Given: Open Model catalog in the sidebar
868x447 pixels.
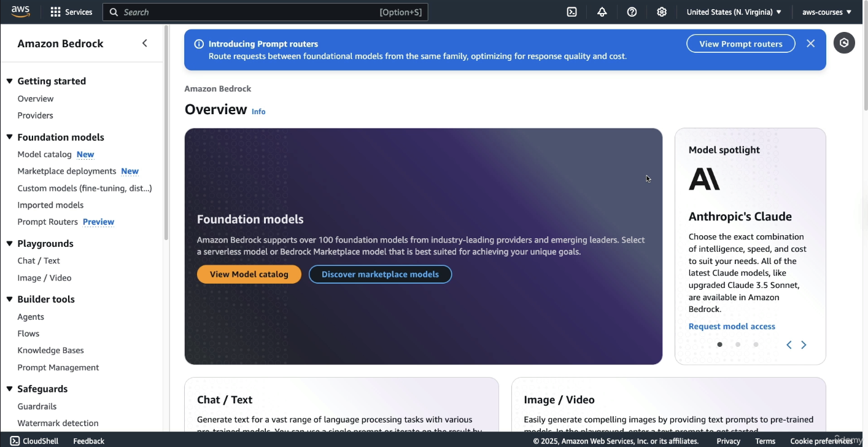Looking at the screenshot, I should [x=45, y=154].
